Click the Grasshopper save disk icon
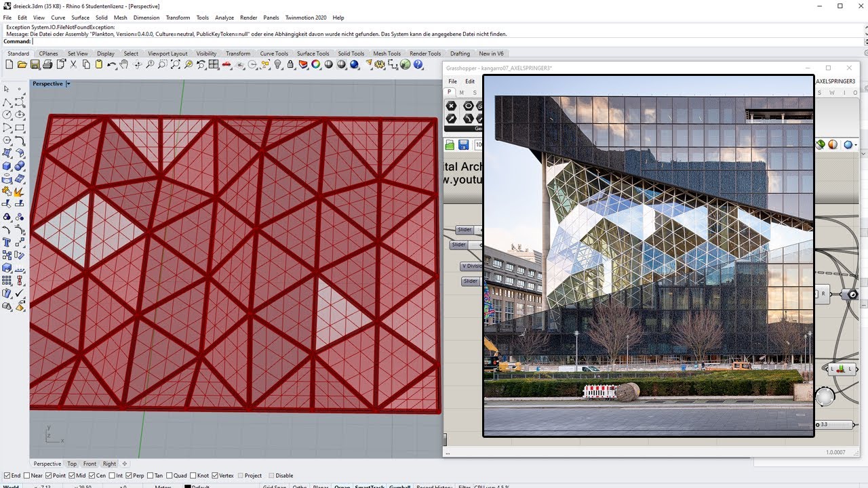 [464, 144]
